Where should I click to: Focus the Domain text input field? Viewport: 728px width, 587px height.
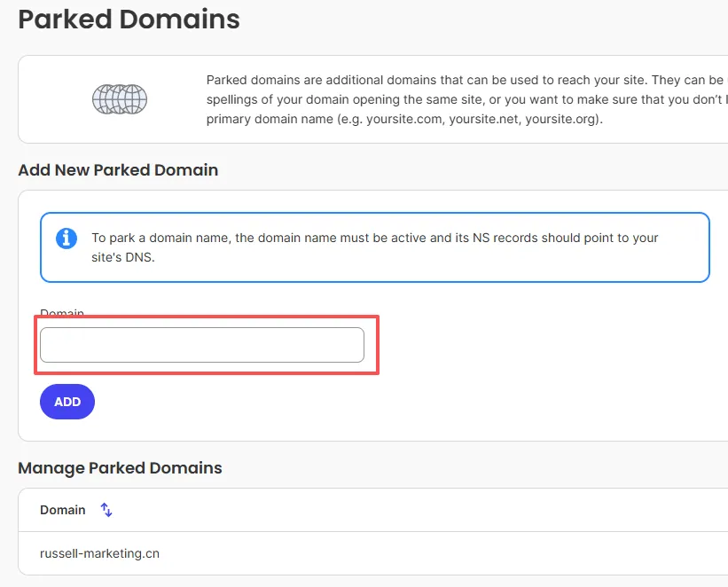[x=202, y=345]
